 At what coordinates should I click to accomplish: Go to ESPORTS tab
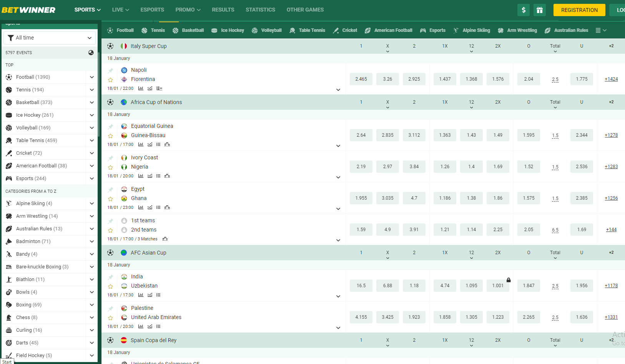click(x=152, y=10)
